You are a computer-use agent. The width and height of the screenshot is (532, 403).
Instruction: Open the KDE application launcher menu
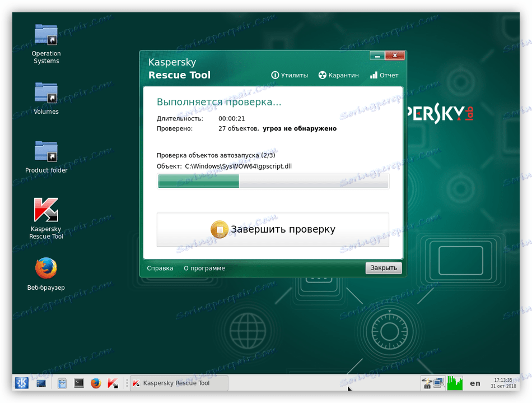click(22, 383)
